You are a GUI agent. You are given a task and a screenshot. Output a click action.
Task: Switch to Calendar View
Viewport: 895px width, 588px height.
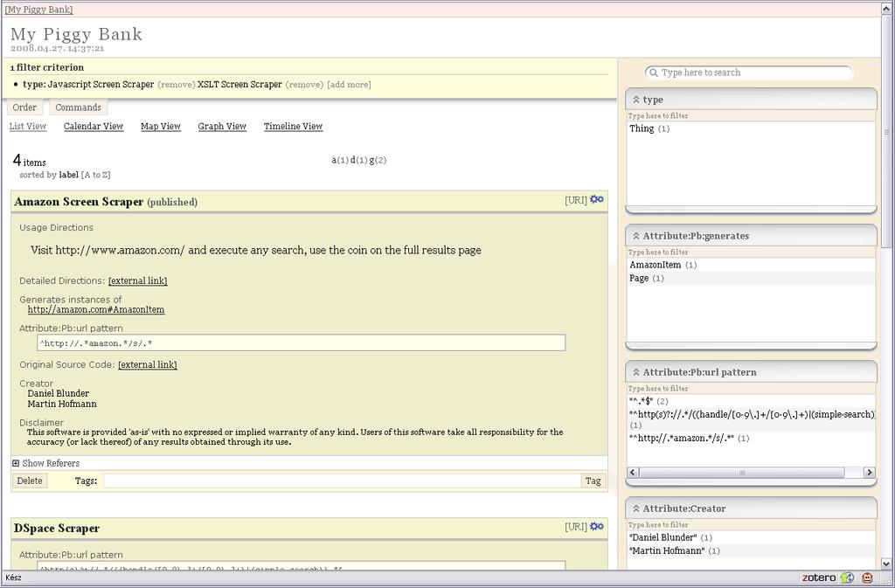94,126
